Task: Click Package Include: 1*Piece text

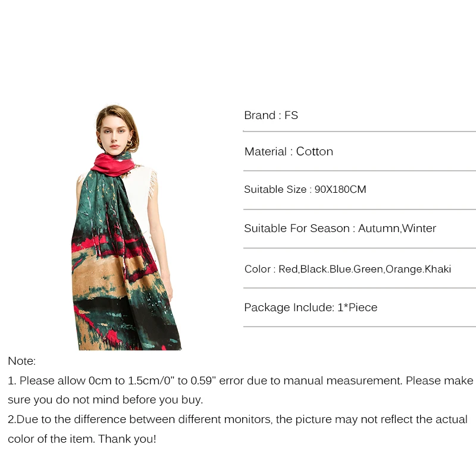Action: tap(311, 308)
